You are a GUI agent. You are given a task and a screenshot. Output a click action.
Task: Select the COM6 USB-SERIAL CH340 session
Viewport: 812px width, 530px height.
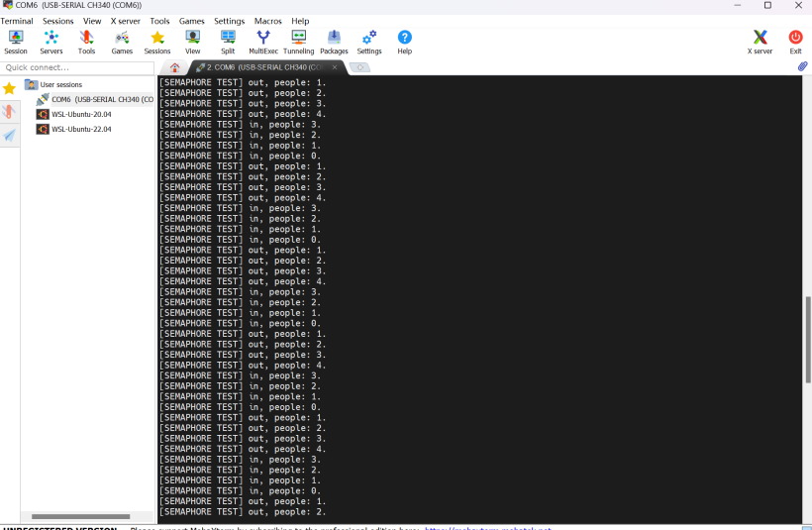pyautogui.click(x=95, y=99)
